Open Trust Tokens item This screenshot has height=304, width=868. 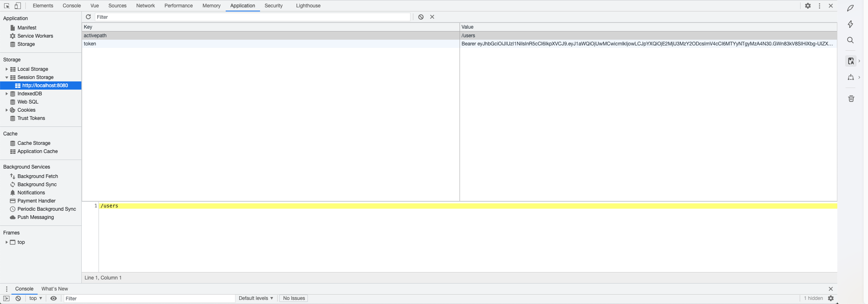tap(31, 118)
